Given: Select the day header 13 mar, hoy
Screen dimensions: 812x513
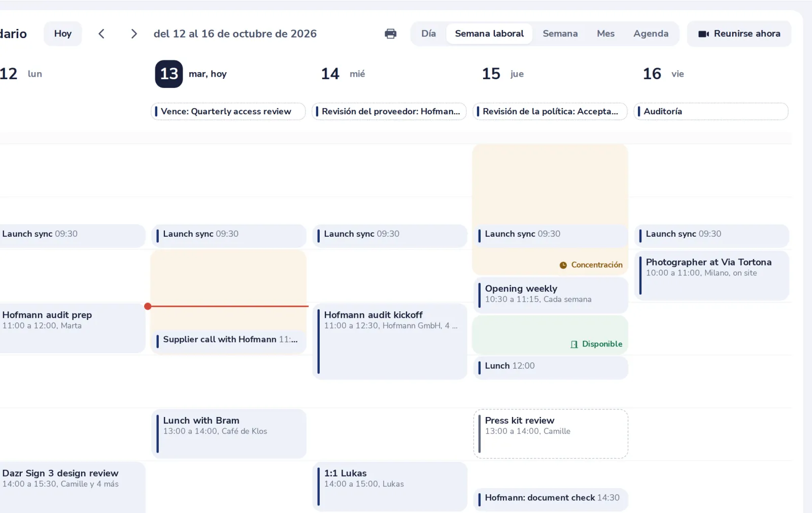Looking at the screenshot, I should 191,74.
